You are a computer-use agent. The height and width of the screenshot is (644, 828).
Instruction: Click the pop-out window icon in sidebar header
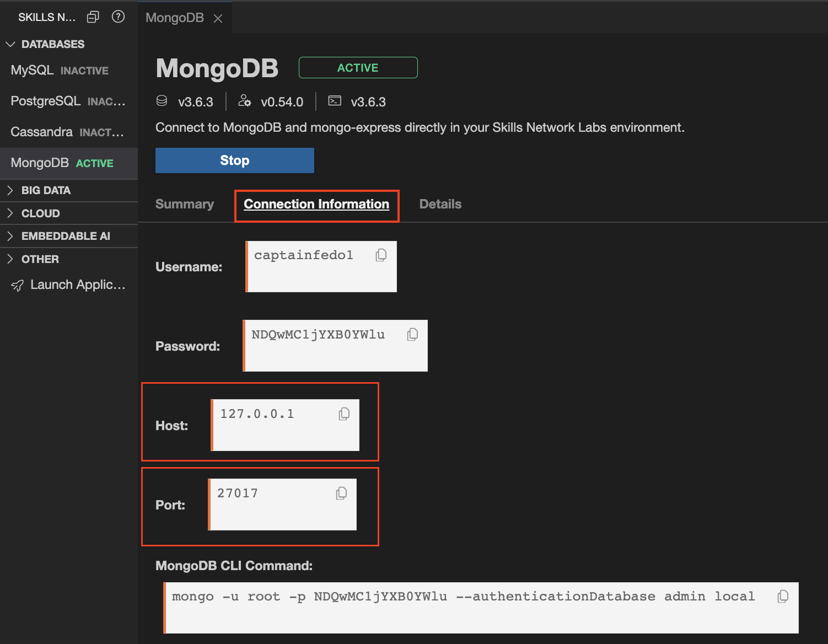93,17
